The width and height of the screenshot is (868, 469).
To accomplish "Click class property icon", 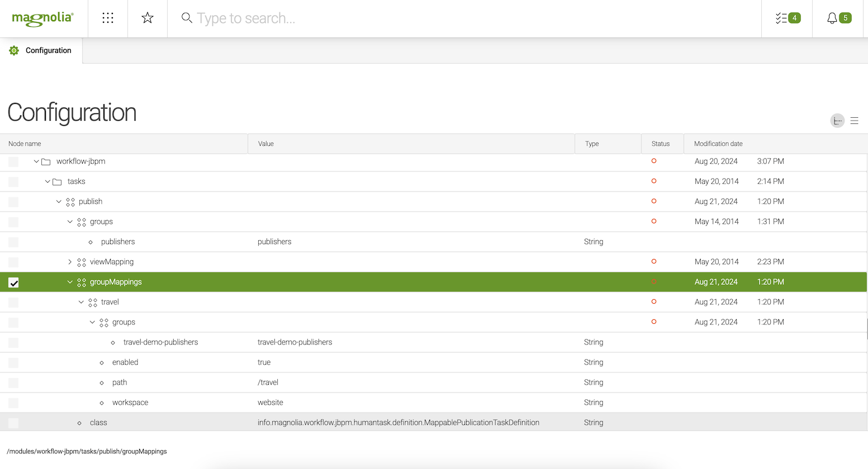I will point(79,423).
